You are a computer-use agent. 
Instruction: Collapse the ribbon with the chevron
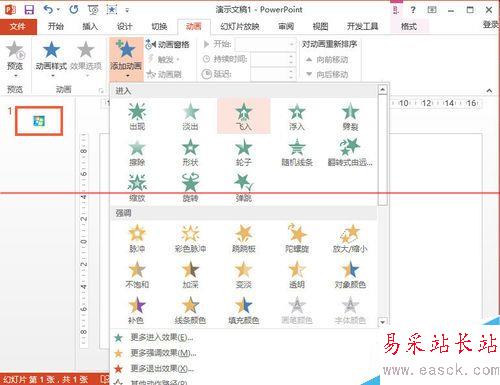pos(489,90)
